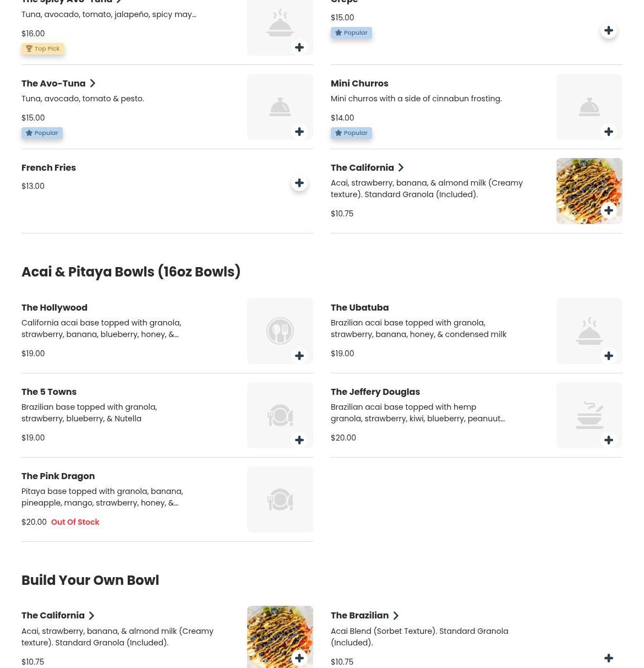Open The California chevron under Build Your Own Bowl
The height and width of the screenshot is (668, 644).
91,616
